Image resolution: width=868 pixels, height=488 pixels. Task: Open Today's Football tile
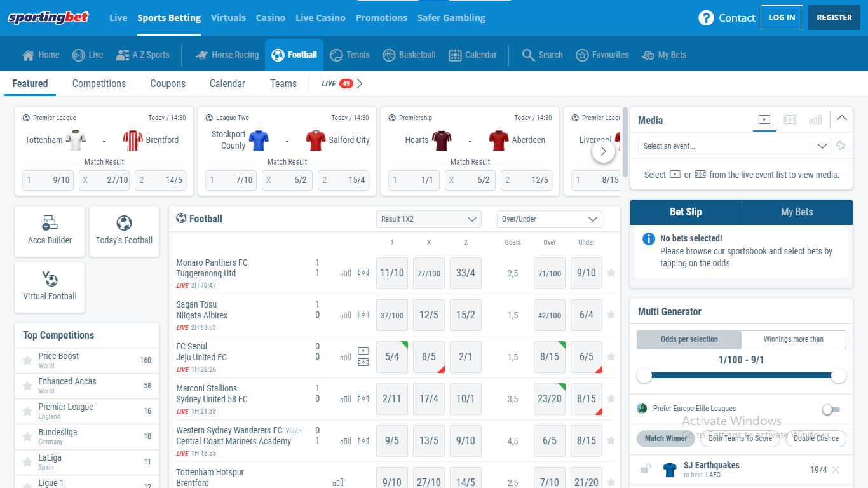(124, 231)
